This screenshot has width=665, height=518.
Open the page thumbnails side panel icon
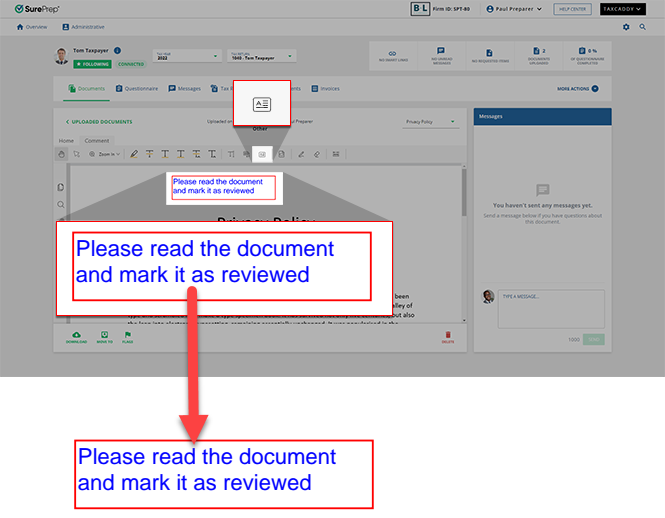click(x=61, y=187)
